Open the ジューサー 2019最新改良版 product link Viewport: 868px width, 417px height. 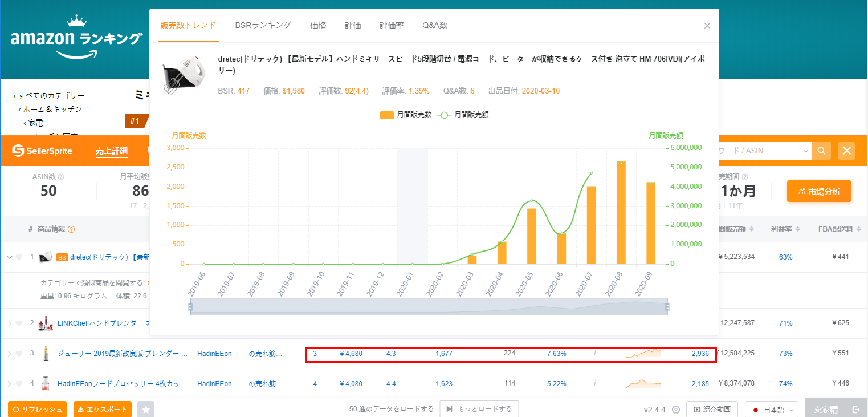[123, 354]
